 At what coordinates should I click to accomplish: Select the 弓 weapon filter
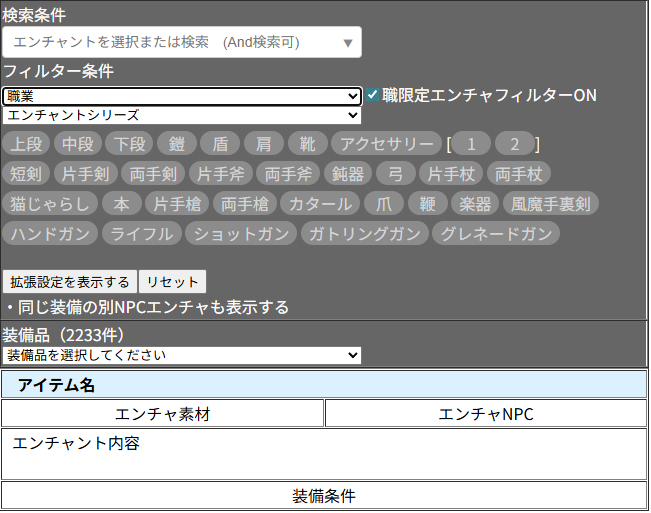pos(396,174)
